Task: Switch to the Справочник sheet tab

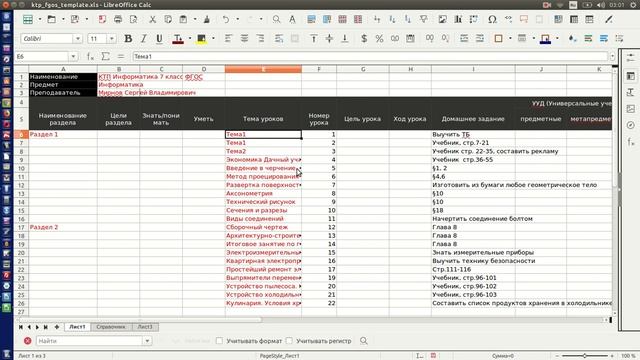Action: point(111,327)
